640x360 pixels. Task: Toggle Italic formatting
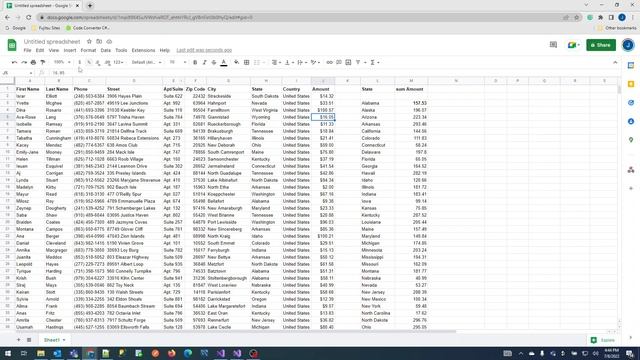coord(204,62)
